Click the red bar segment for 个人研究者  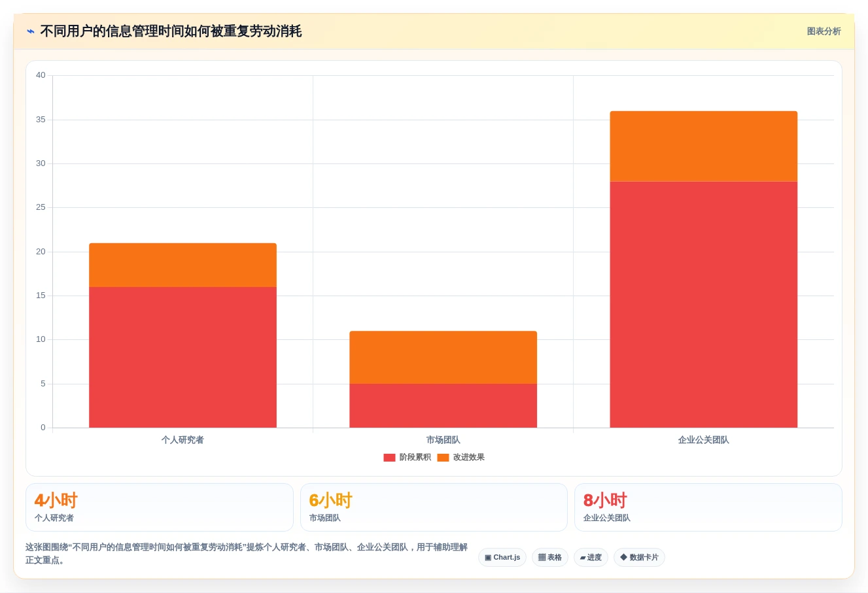(x=182, y=358)
